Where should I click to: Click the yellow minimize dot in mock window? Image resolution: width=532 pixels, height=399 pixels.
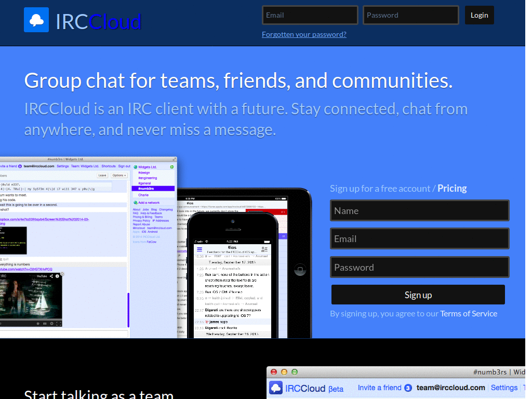[x=284, y=372]
